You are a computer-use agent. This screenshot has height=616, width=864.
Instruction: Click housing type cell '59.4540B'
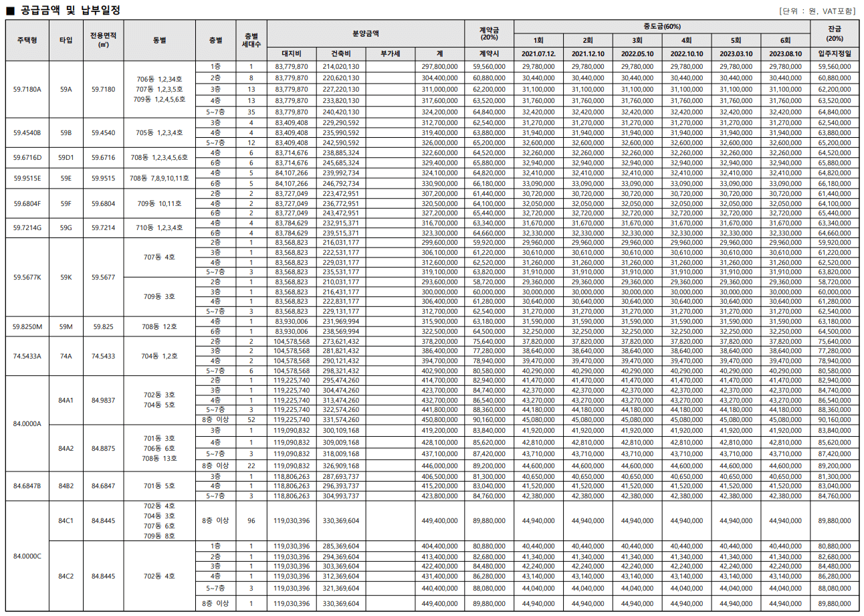click(27, 132)
